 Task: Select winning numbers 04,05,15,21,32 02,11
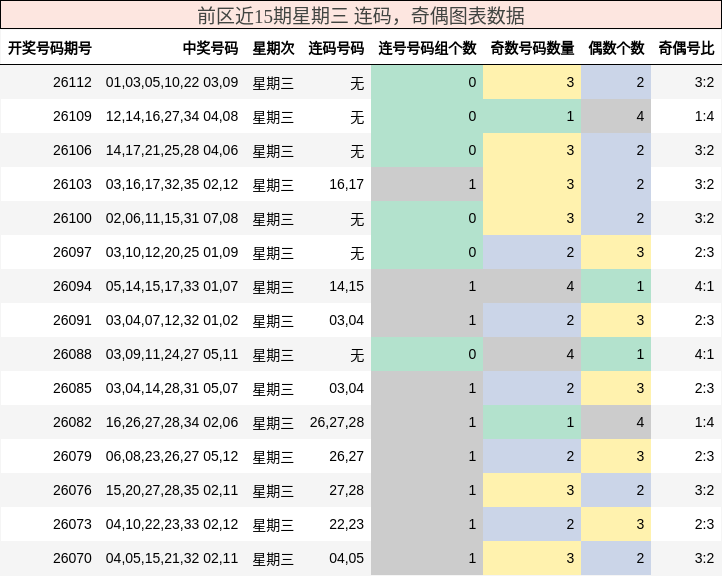(x=172, y=559)
